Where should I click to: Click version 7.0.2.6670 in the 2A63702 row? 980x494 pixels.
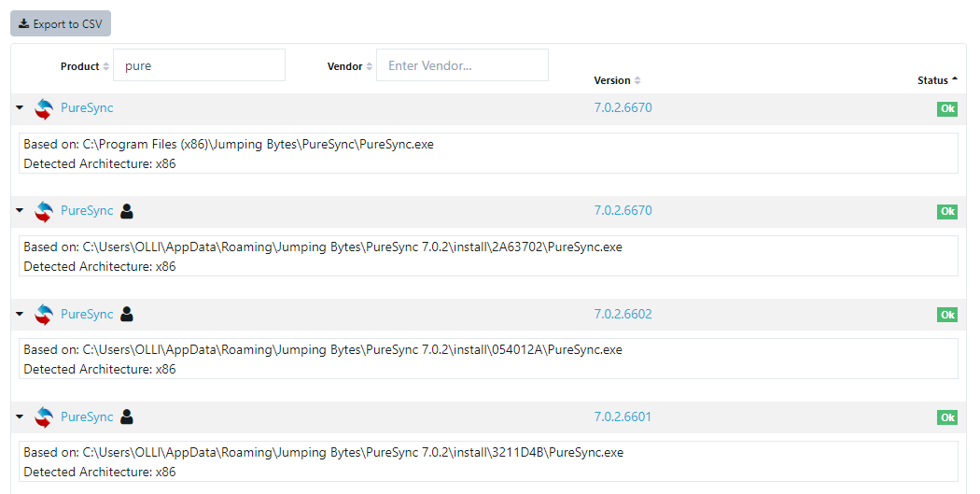pyautogui.click(x=623, y=211)
